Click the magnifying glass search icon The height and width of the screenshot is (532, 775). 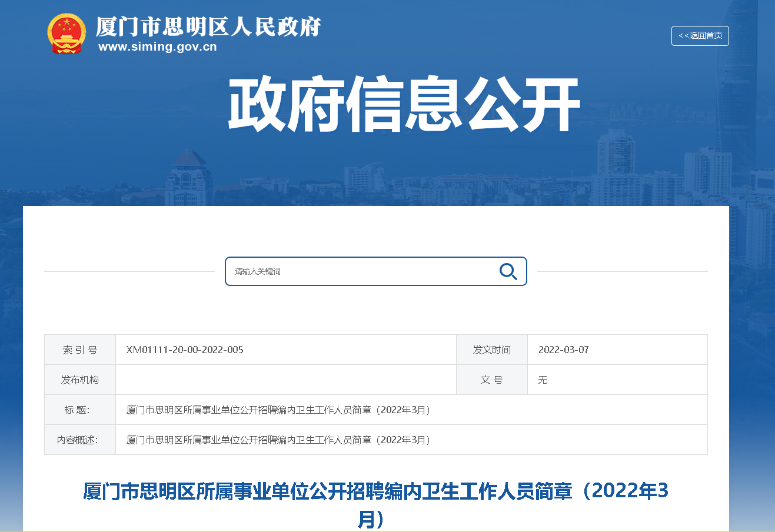click(508, 271)
